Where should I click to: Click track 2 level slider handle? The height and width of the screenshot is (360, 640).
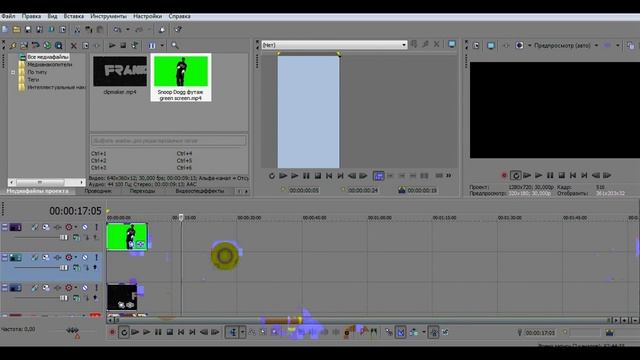[64, 268]
